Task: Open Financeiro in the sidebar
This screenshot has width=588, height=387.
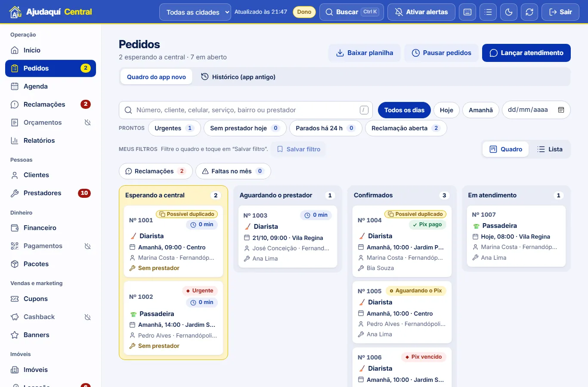Action: pyautogui.click(x=50, y=228)
